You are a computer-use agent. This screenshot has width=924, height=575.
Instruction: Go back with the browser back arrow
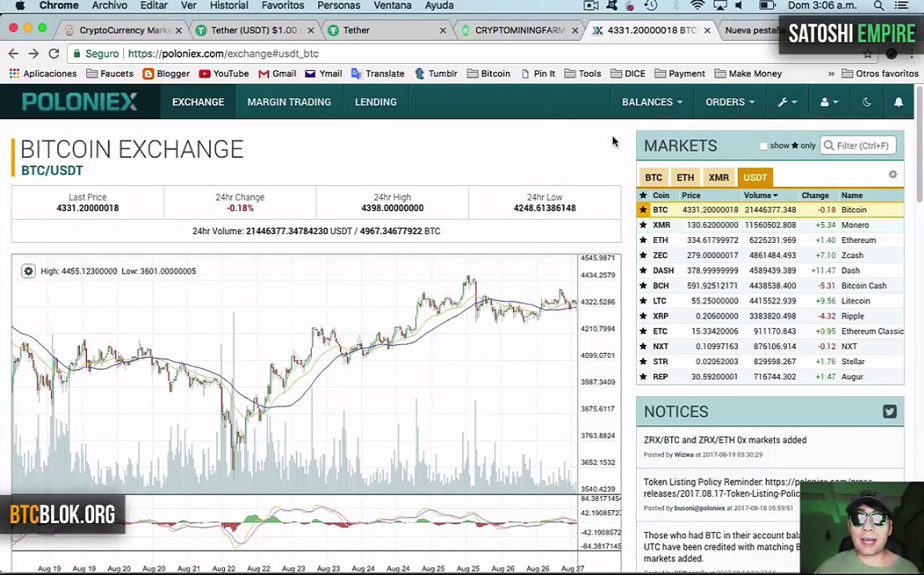coord(14,54)
